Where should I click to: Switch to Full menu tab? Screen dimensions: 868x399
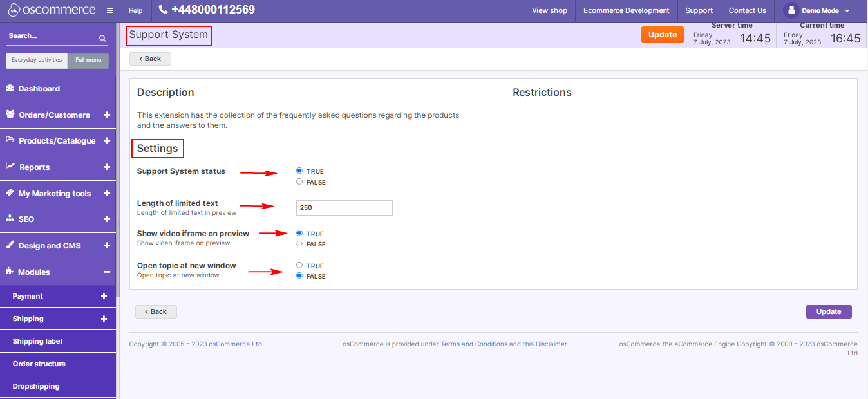coord(88,60)
